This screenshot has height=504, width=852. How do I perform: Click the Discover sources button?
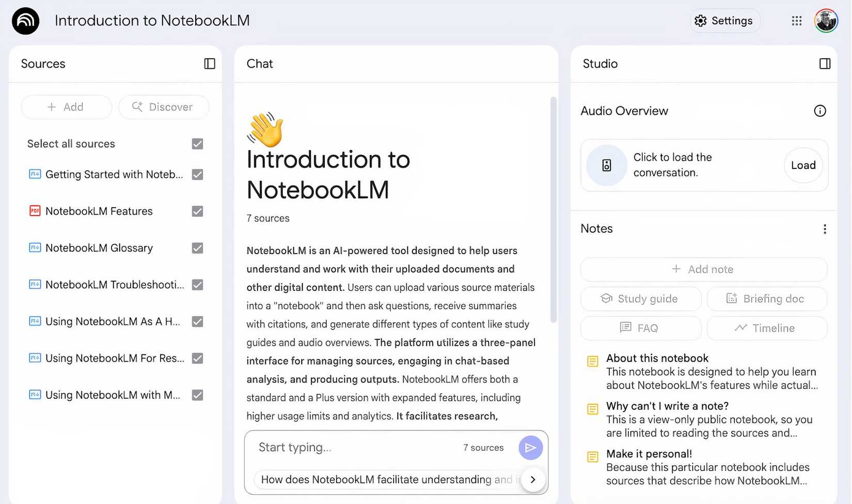tap(164, 107)
